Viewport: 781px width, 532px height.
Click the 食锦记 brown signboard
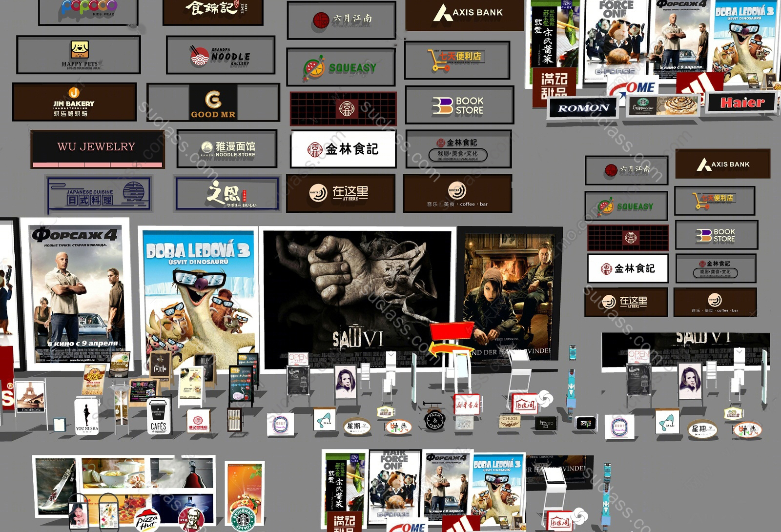(213, 12)
